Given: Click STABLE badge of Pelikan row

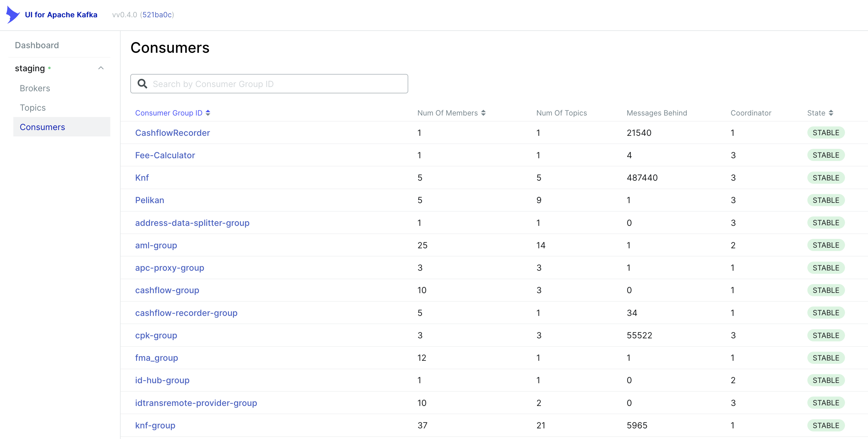Looking at the screenshot, I should (x=825, y=200).
